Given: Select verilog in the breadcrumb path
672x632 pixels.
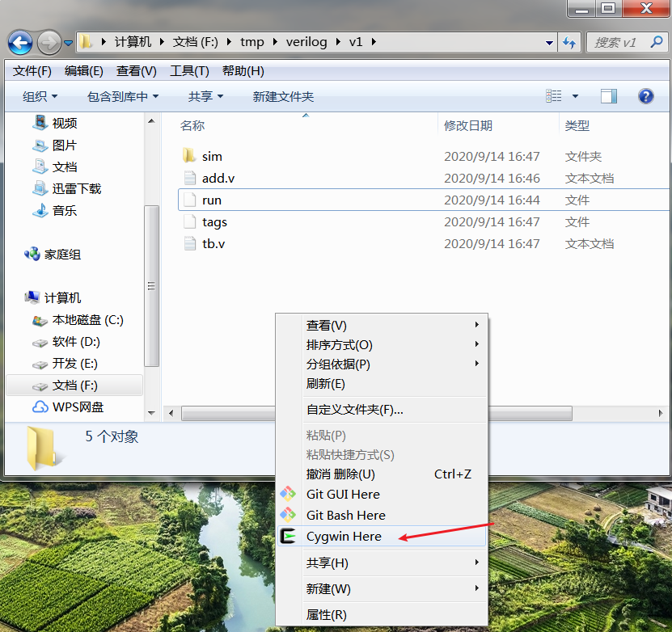Looking at the screenshot, I should point(306,42).
